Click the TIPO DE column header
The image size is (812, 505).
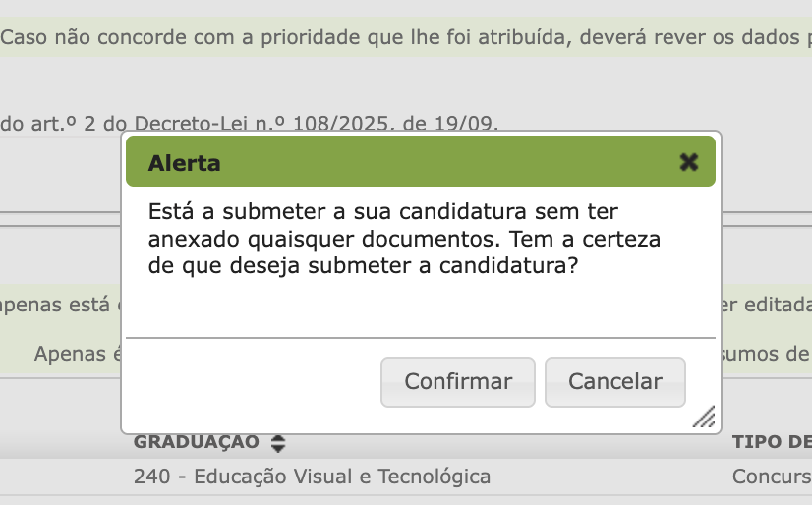pyautogui.click(x=772, y=442)
